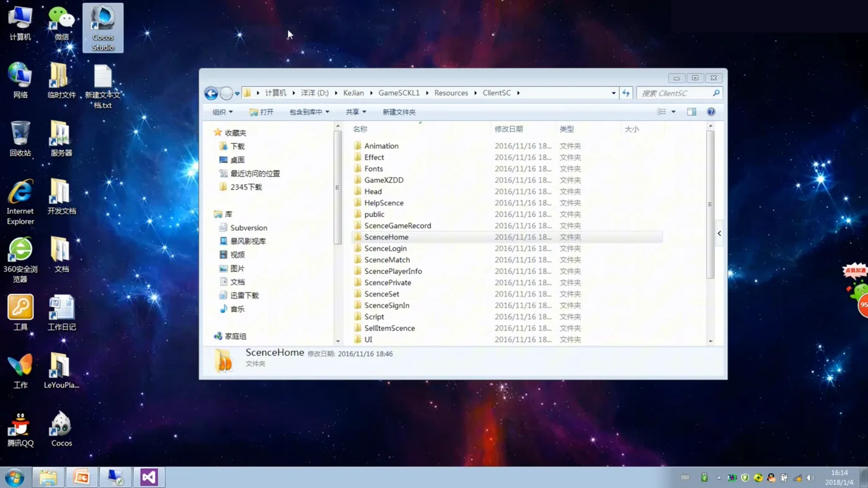Sort files by the 类型 column header

coord(588,129)
